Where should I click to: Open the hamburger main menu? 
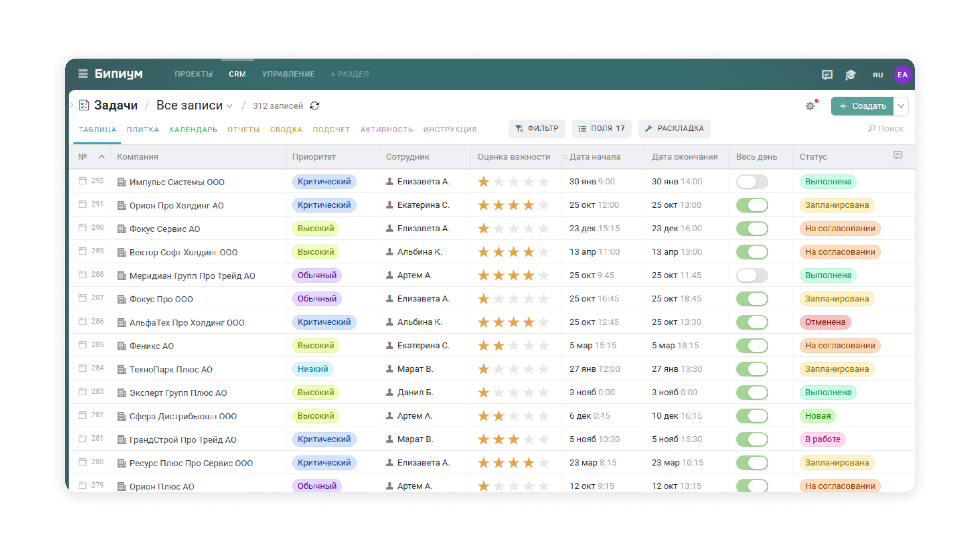(83, 74)
